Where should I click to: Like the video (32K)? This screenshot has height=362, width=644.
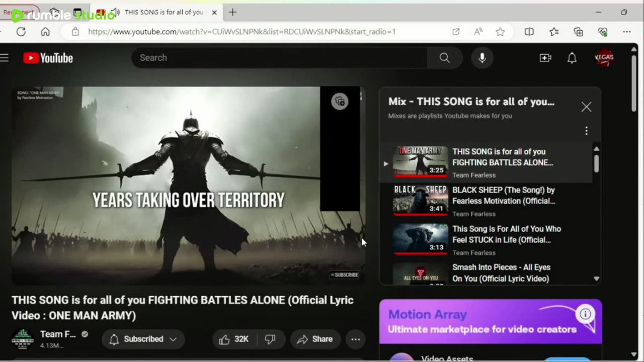click(234, 339)
